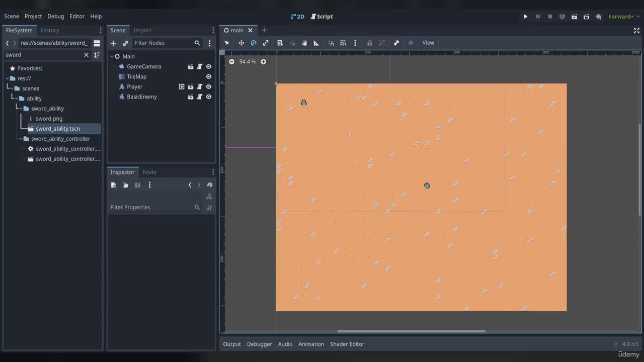
Task: Collapse the res:// root folder
Action: (7, 78)
